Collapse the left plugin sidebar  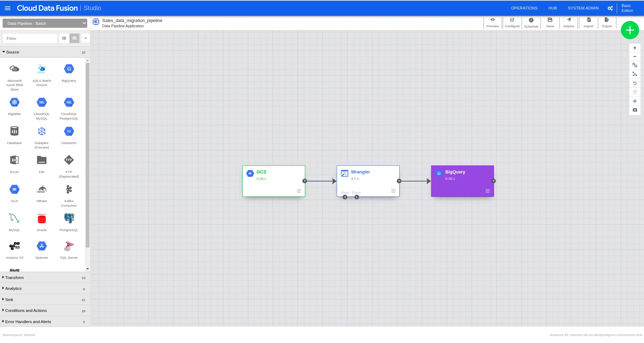tap(86, 38)
